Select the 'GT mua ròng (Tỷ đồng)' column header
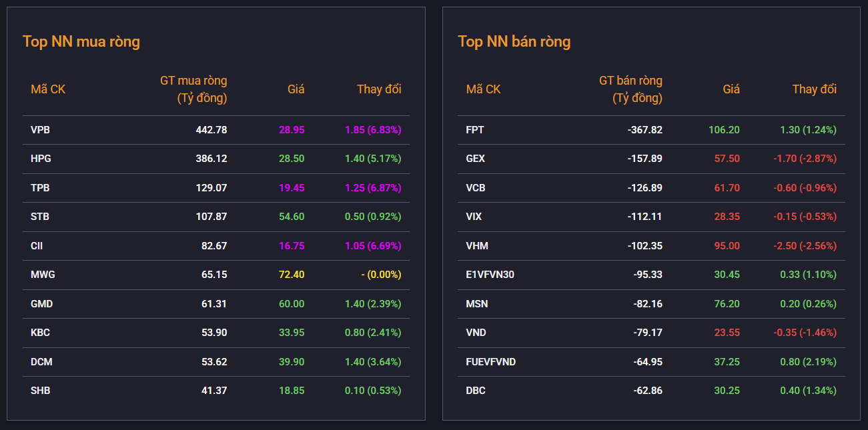This screenshot has width=868, height=430. coord(193,89)
